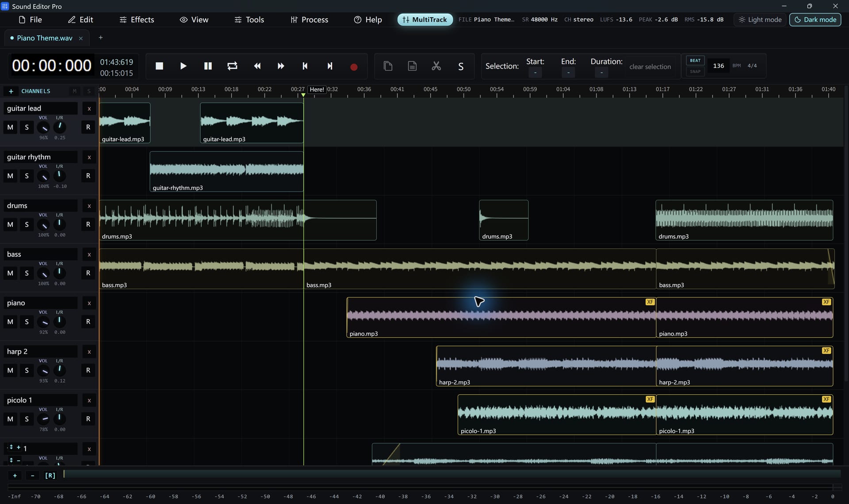This screenshot has height=504, width=849.
Task: Adjust picolo 1 volume knob
Action: click(x=43, y=419)
